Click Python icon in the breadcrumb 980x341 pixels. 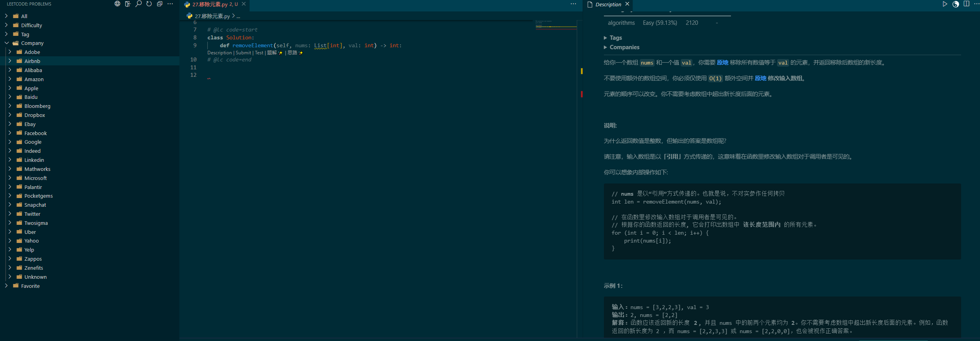[190, 16]
